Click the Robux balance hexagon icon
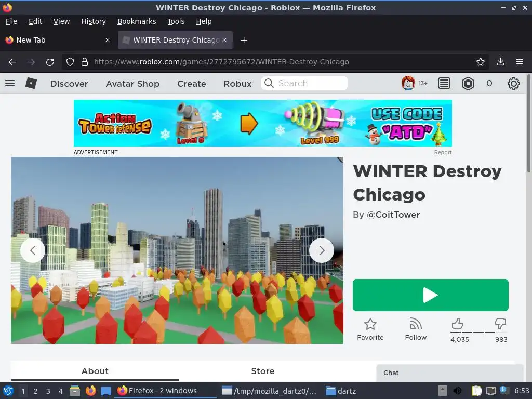Image resolution: width=532 pixels, height=399 pixels. tap(468, 83)
